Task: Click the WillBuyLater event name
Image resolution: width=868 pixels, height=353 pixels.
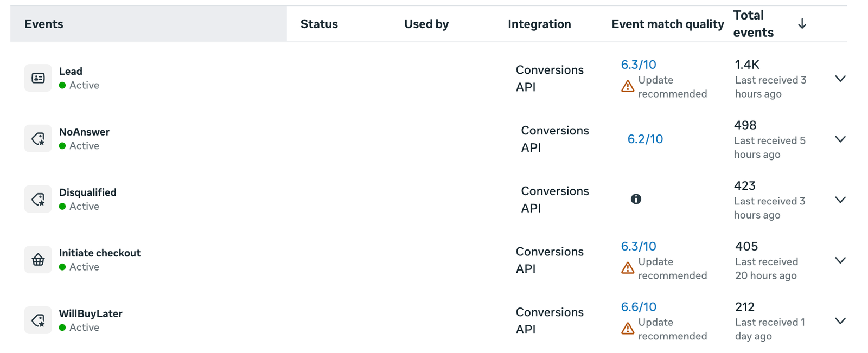Action: pos(91,313)
